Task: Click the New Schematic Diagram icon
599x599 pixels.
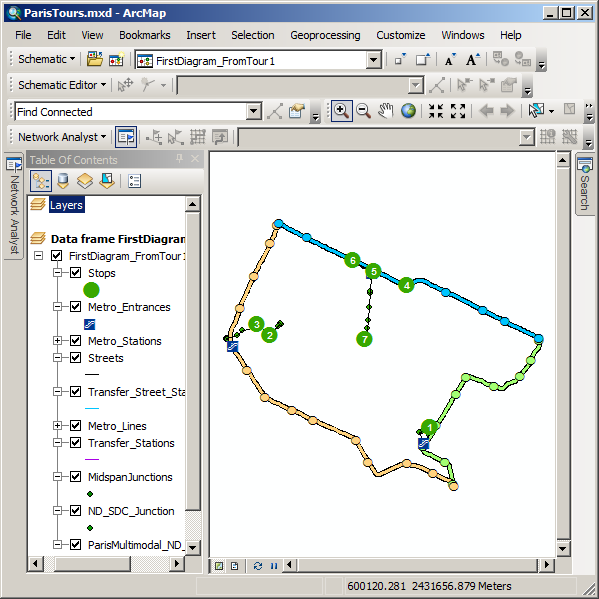Action: (116, 60)
